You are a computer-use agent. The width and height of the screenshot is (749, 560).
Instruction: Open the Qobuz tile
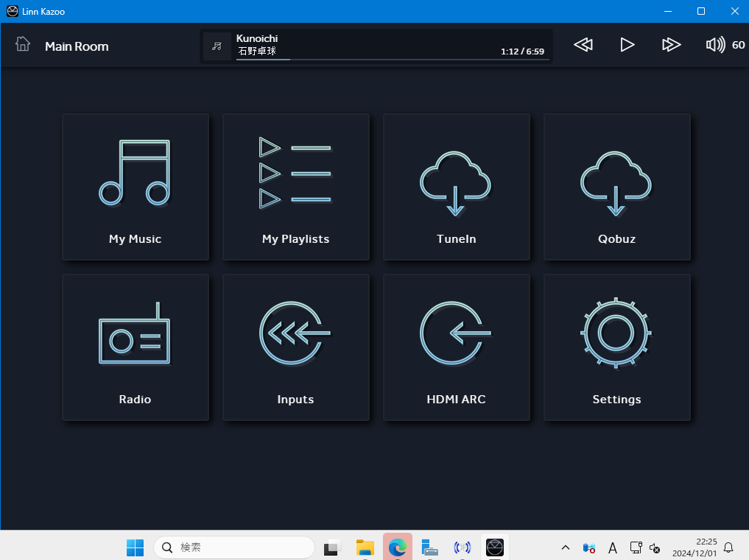617,187
